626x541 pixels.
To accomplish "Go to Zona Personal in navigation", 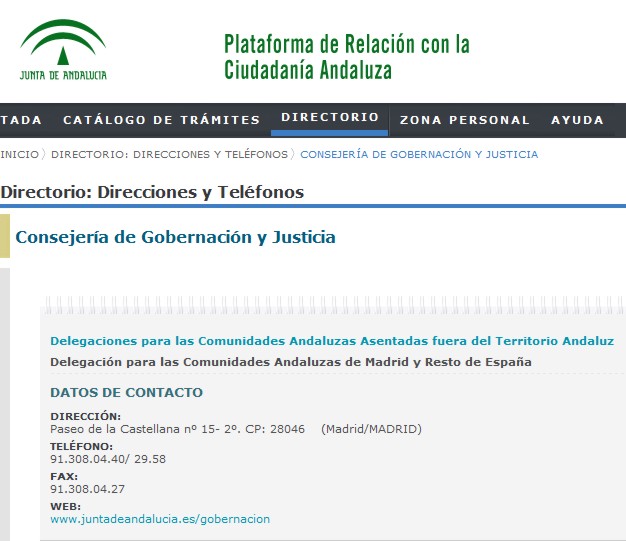I will (464, 120).
